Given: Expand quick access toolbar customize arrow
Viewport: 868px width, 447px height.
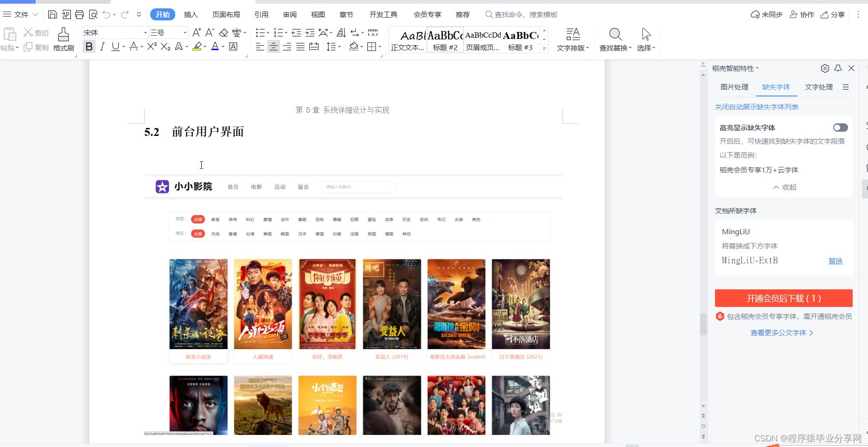Looking at the screenshot, I should click(139, 15).
